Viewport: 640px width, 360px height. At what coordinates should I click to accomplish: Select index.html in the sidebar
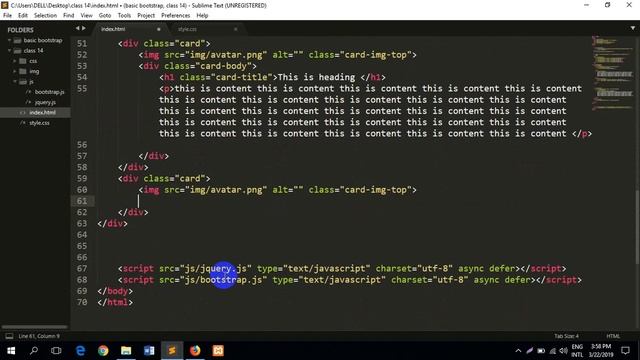click(x=42, y=113)
